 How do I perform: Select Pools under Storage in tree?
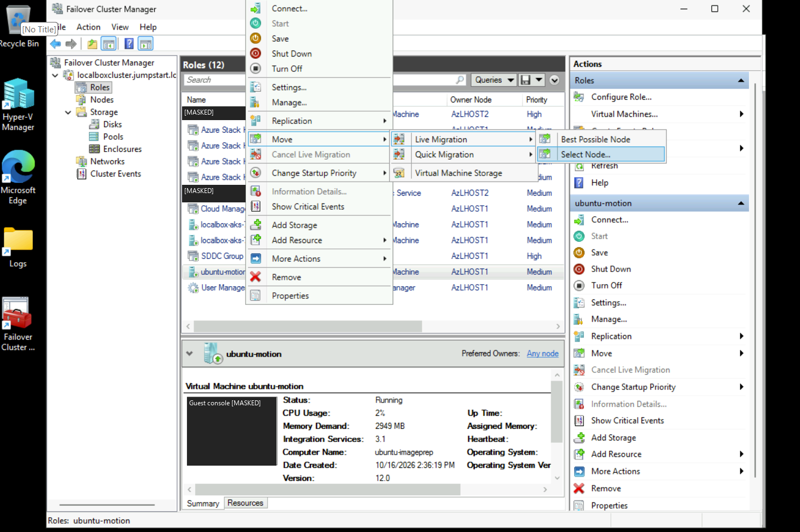pyautogui.click(x=113, y=137)
